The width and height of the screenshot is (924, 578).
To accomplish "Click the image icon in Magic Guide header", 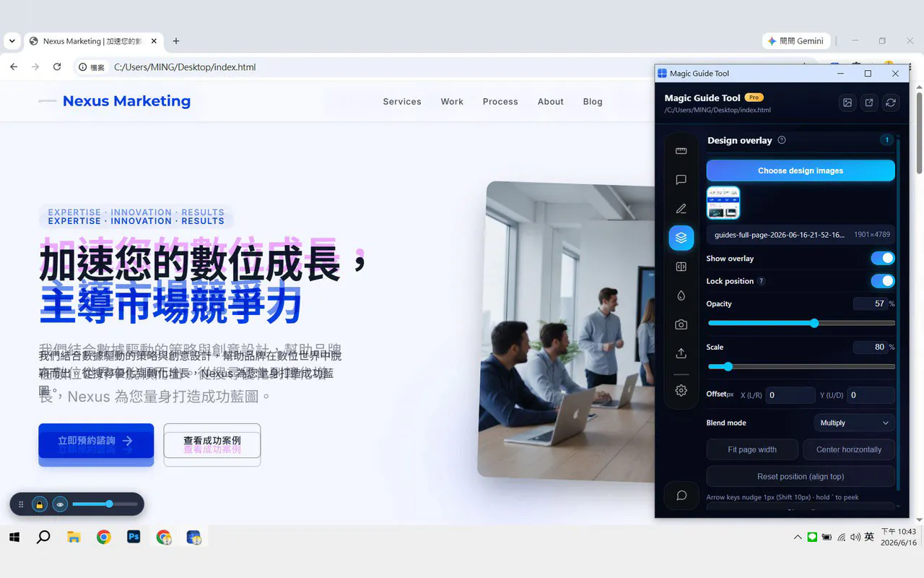I will [x=847, y=103].
